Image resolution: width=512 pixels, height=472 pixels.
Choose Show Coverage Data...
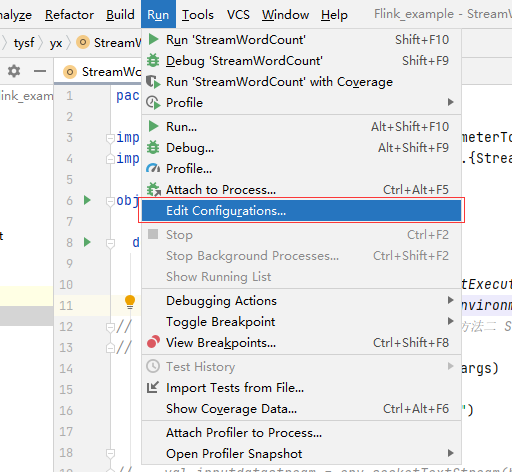pyautogui.click(x=301, y=409)
